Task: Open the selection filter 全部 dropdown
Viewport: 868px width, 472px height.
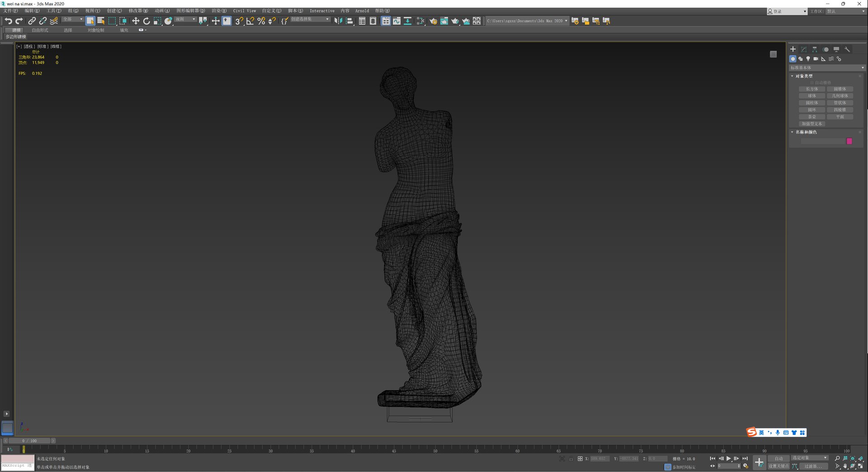Action: point(72,19)
